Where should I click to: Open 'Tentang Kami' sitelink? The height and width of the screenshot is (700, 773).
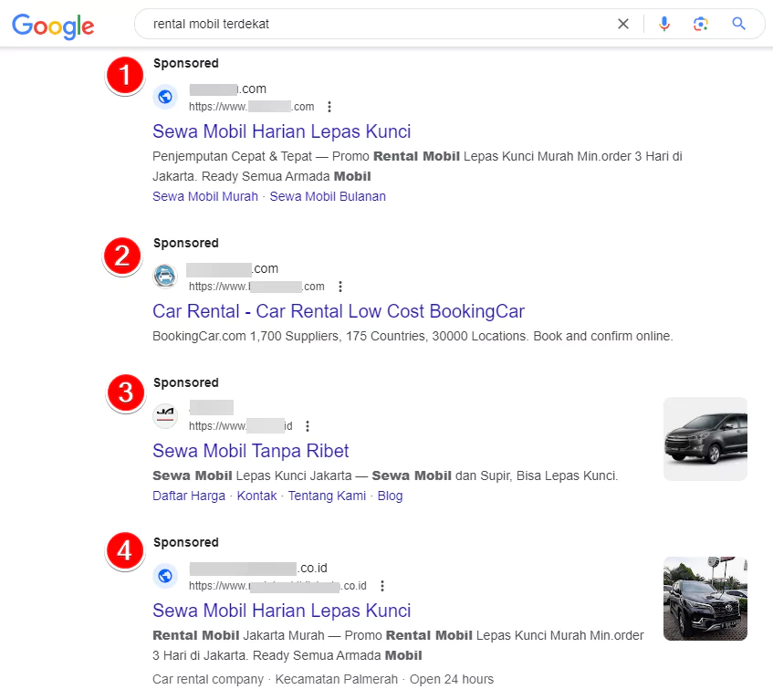click(327, 496)
